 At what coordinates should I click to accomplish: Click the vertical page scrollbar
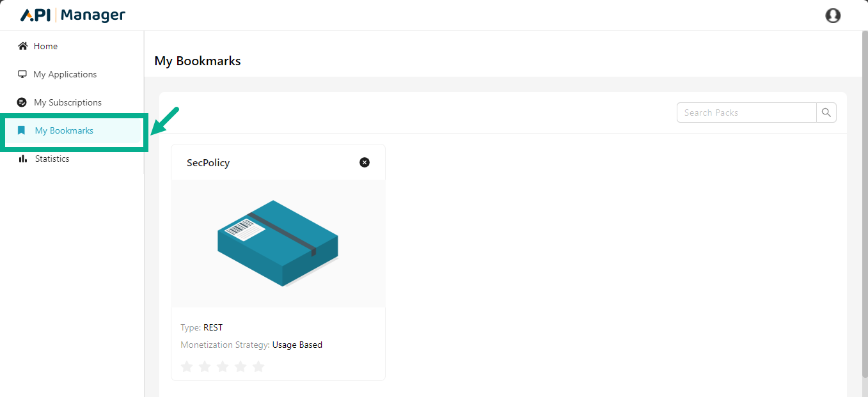click(864, 192)
